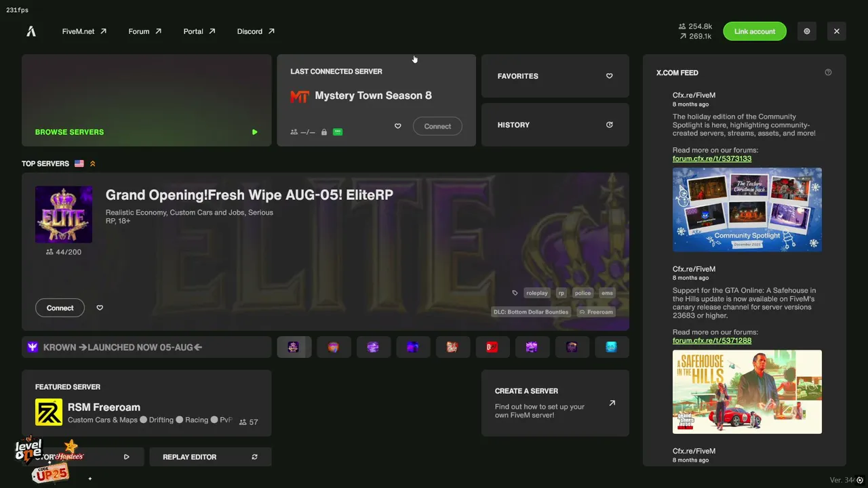Click the Replay Editor refresh icon
The image size is (868, 488).
(254, 457)
